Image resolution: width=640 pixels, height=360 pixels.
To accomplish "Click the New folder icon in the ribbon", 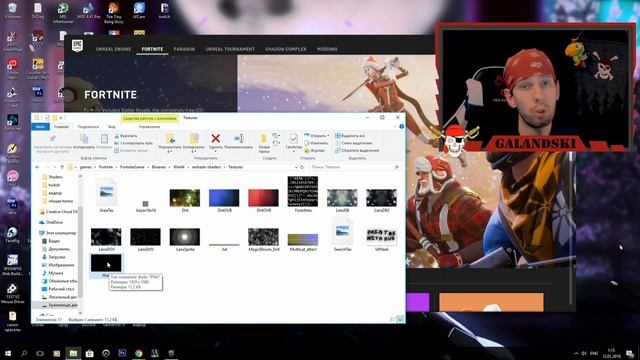I will pos(264,139).
